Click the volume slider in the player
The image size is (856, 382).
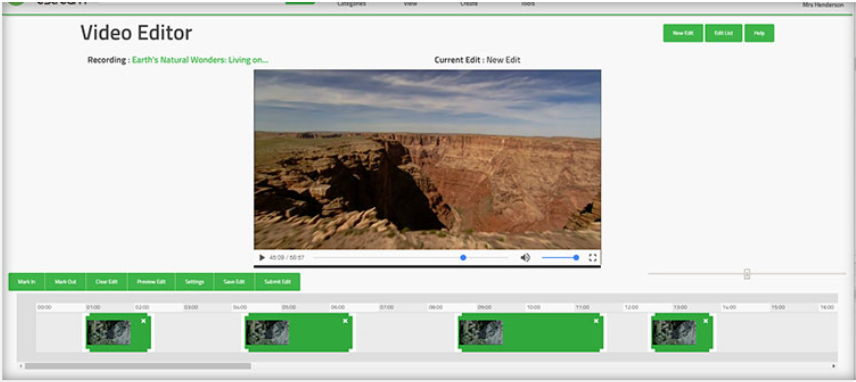pyautogui.click(x=560, y=258)
